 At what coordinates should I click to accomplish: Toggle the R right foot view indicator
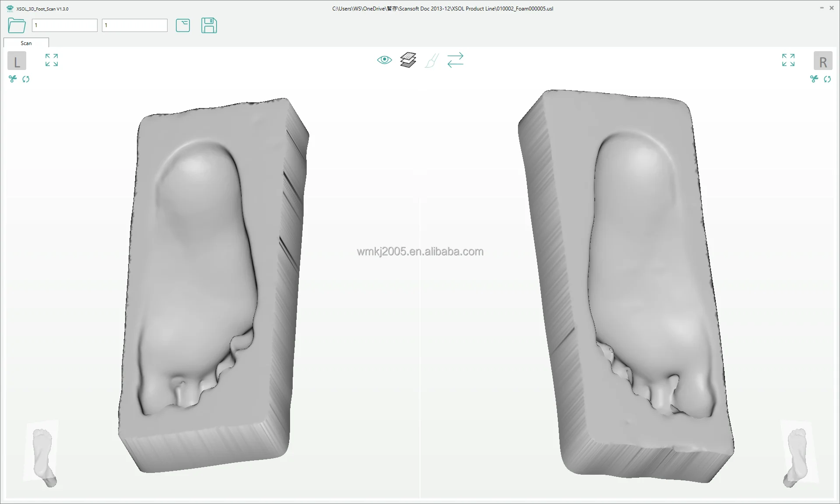point(823,61)
